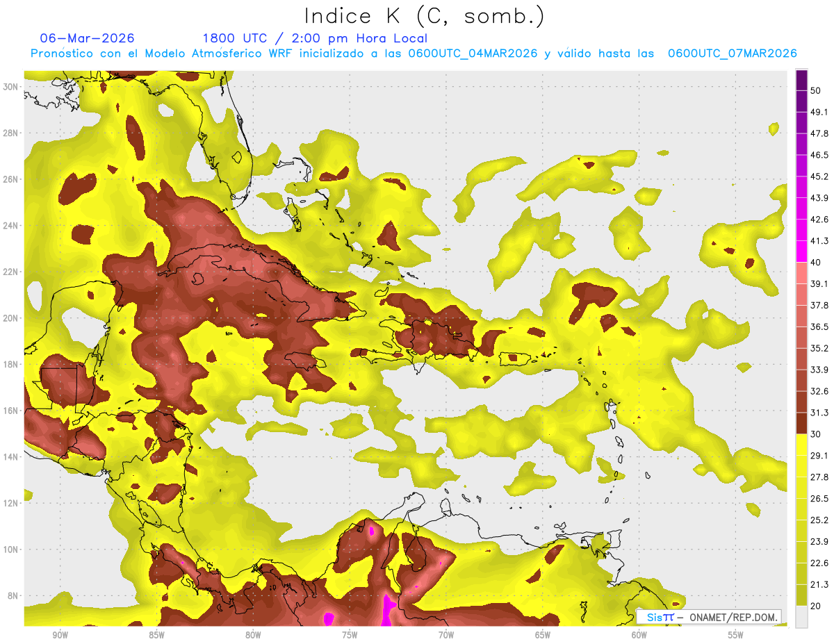The width and height of the screenshot is (834, 644).
Task: Click the colorbar value '33.9'
Action: pos(819,370)
